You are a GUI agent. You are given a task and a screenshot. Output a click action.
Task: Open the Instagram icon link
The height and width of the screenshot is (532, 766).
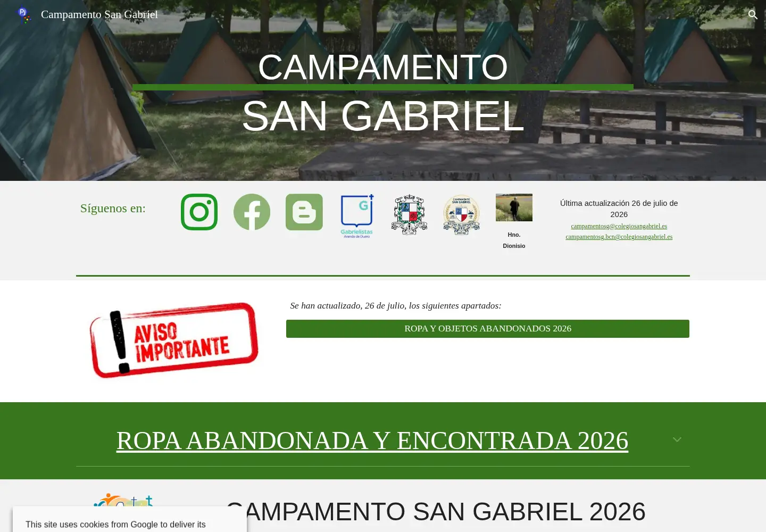(199, 212)
